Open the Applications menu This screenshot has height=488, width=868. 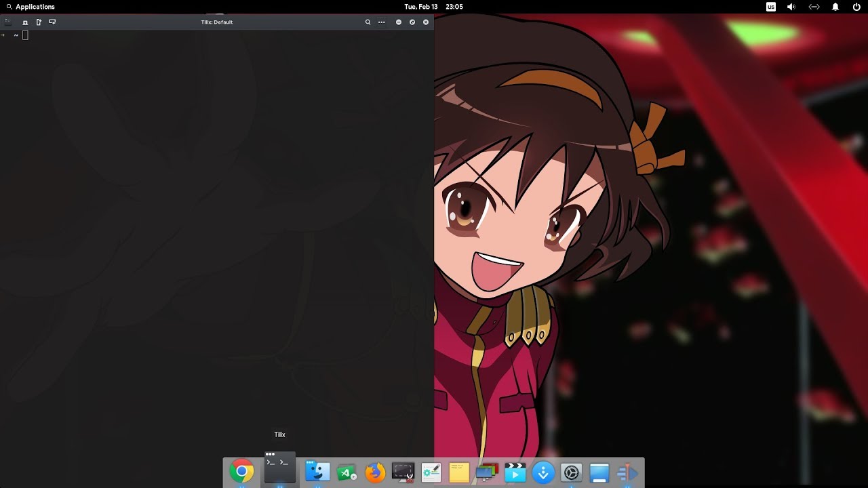29,7
